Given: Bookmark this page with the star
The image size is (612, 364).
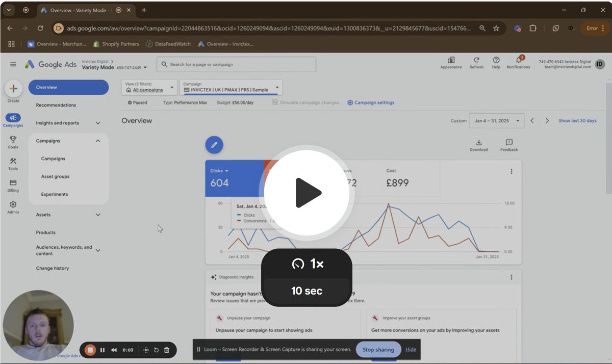Looking at the screenshot, I should [x=496, y=29].
